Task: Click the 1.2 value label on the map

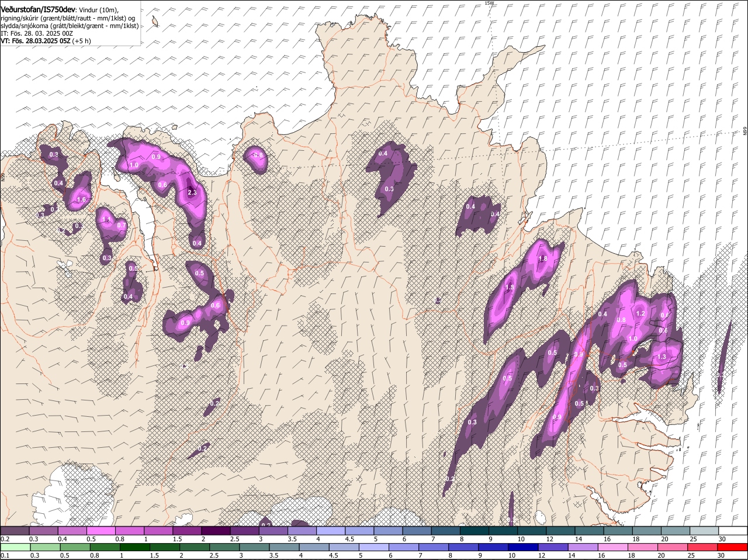Action: [640, 313]
